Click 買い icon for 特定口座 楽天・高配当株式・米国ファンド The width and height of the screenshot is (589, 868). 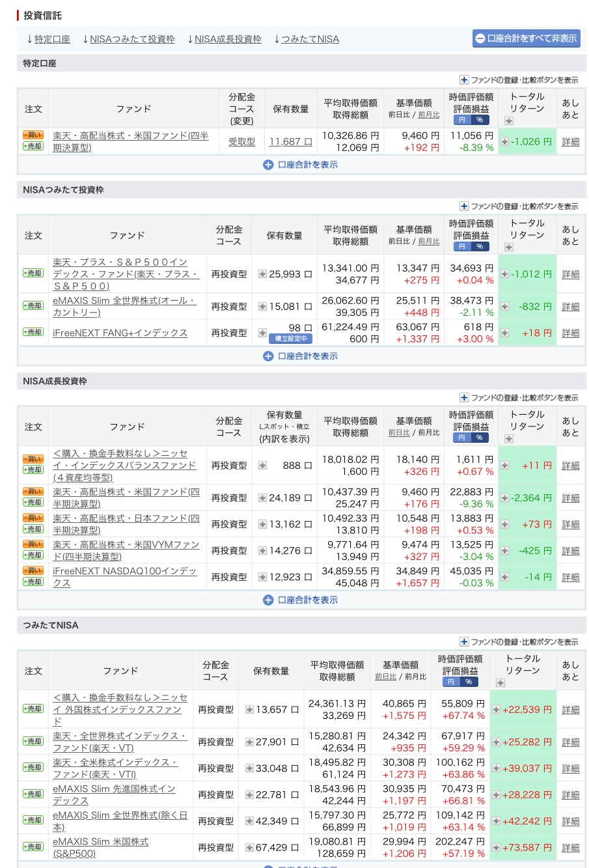(33, 135)
